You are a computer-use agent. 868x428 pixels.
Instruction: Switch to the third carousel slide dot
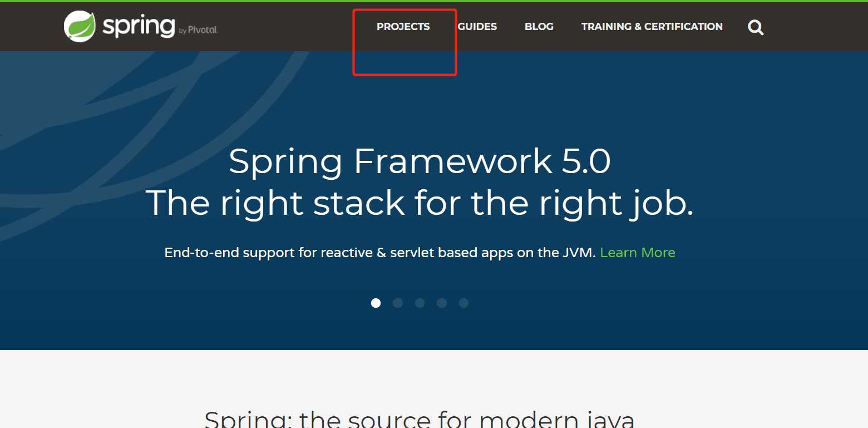click(420, 303)
